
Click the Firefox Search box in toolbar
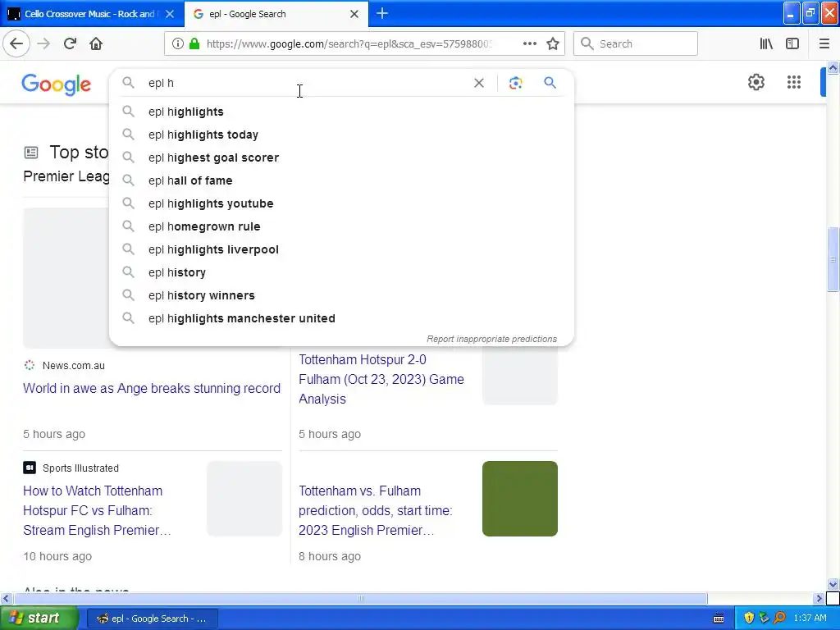click(x=636, y=43)
